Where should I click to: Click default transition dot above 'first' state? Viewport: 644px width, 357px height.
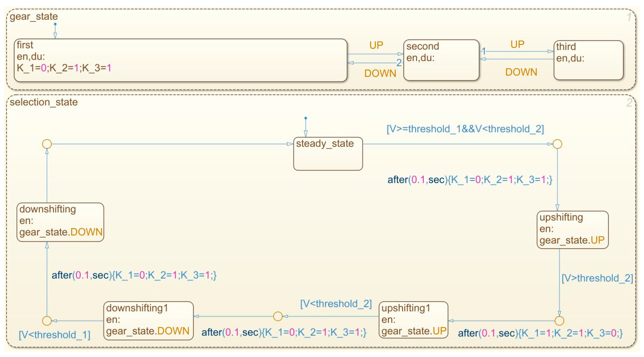tap(55, 24)
